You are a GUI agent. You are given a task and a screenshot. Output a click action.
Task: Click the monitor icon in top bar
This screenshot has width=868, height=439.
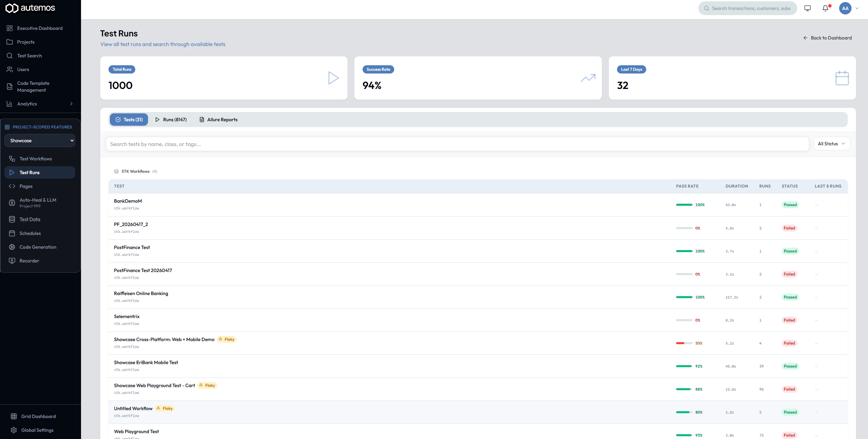tap(808, 8)
